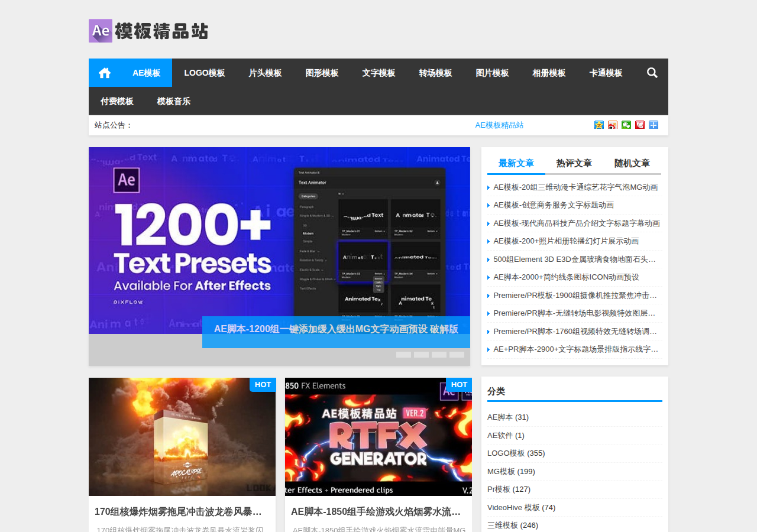Open Premiere/PR模板-1900组摄像机推拉 article
757x532 pixels.
[x=575, y=296]
